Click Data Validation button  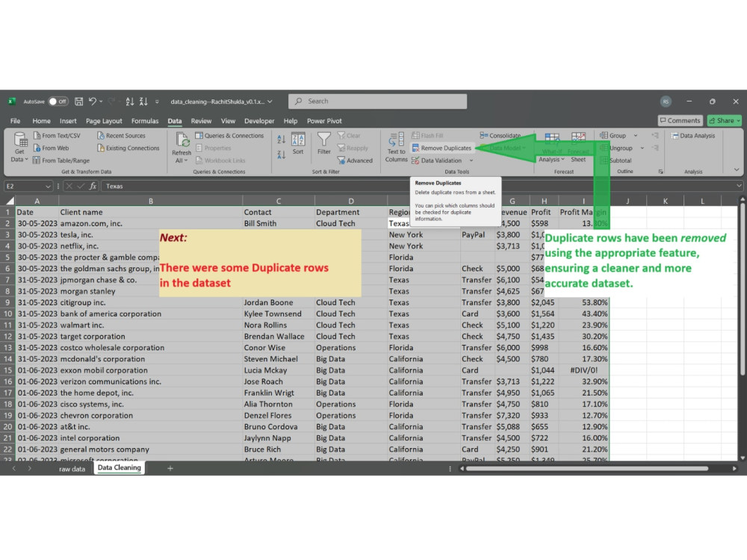point(437,161)
